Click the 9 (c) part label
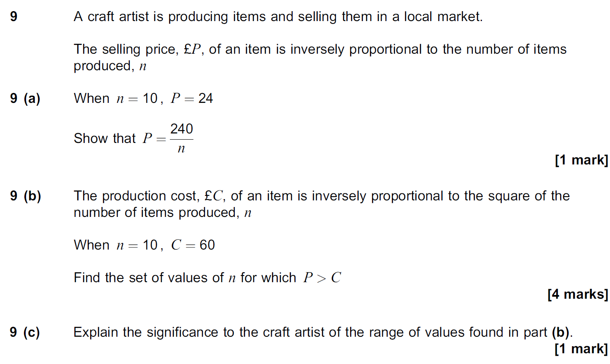 25,332
